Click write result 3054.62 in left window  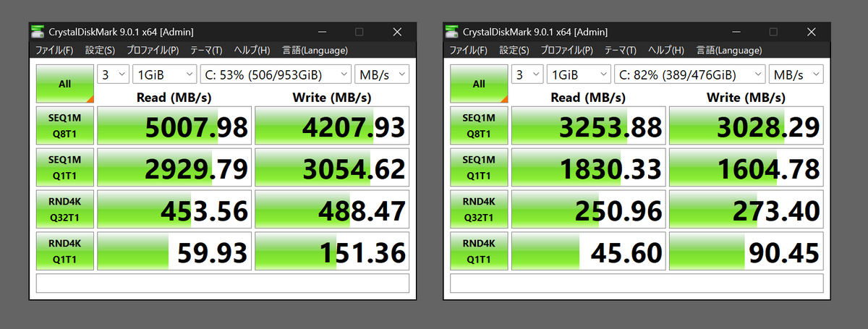pyautogui.click(x=332, y=168)
